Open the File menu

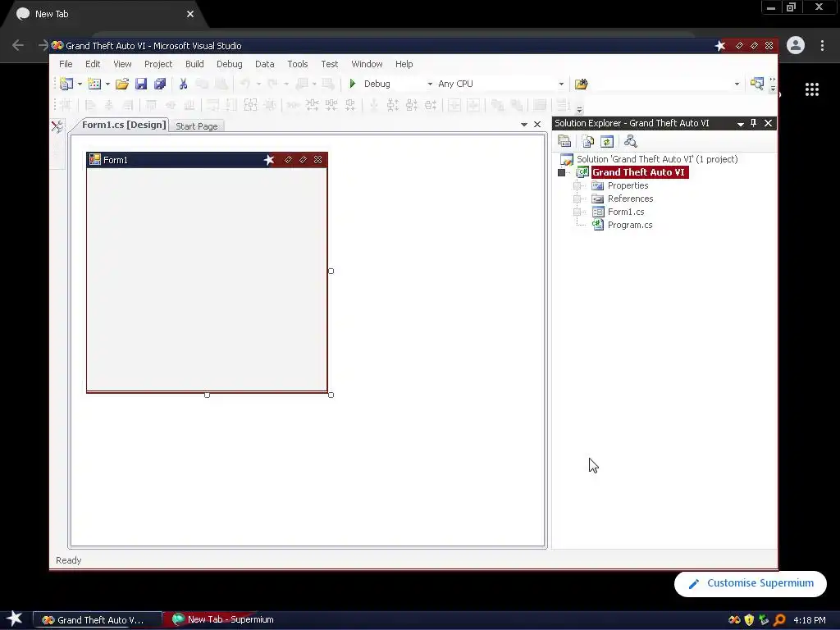pyautogui.click(x=66, y=64)
